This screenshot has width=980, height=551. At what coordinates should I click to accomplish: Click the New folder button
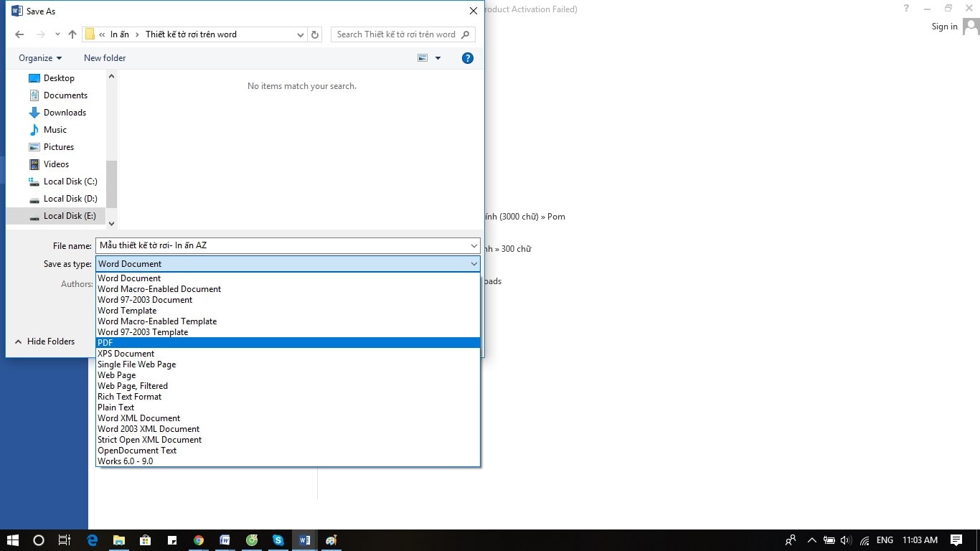click(105, 58)
